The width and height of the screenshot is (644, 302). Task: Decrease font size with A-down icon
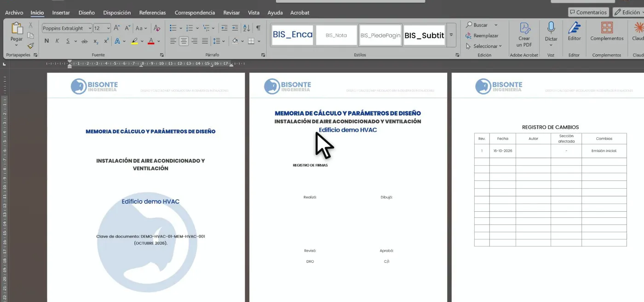click(127, 28)
